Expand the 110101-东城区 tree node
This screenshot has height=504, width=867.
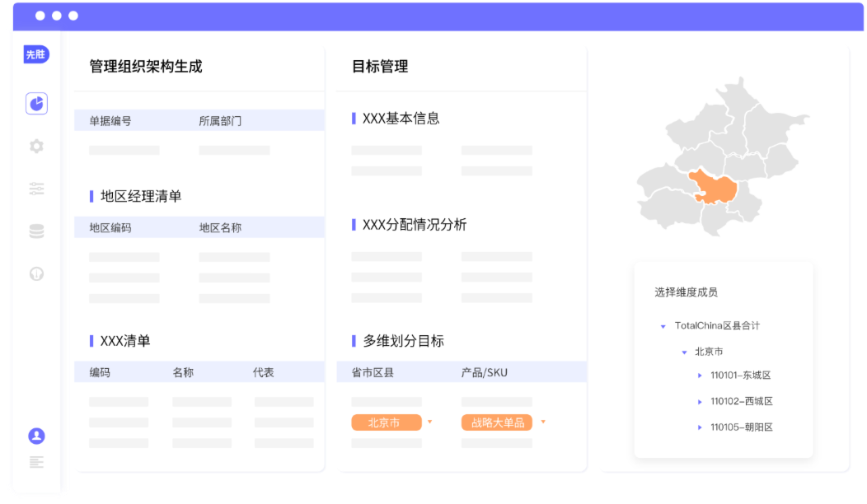click(700, 376)
